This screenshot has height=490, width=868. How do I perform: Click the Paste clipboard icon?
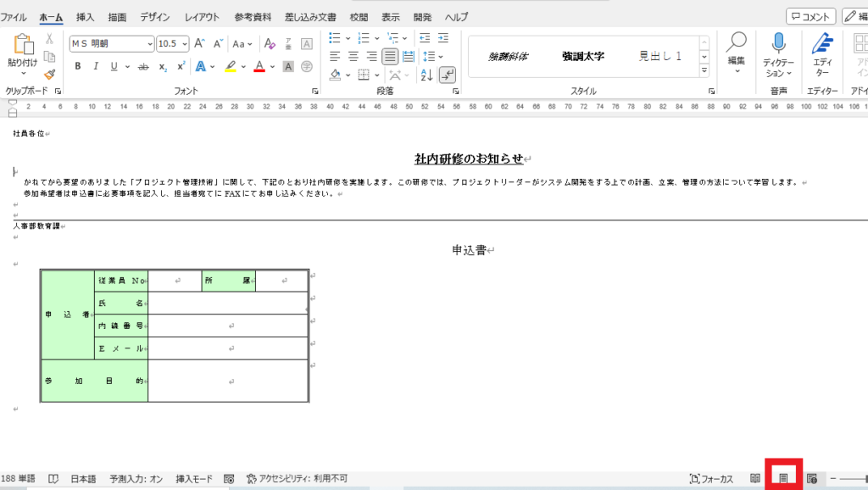click(22, 44)
